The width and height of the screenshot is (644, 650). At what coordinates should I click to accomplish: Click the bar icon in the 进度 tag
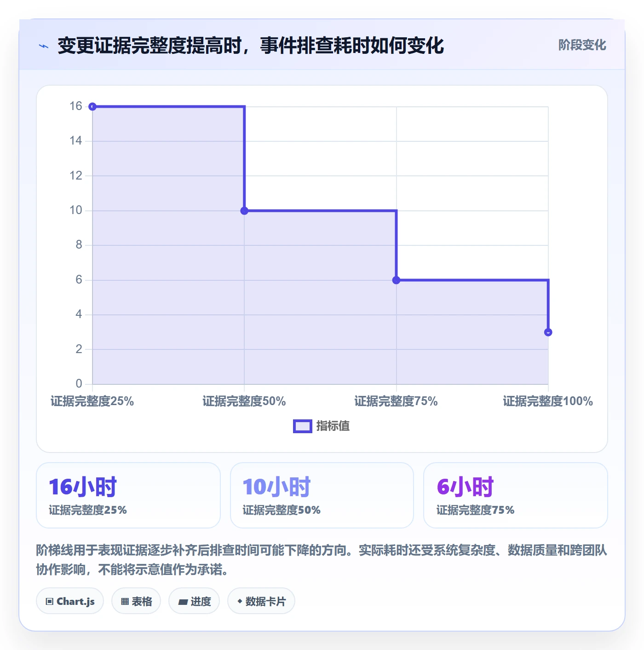183,602
